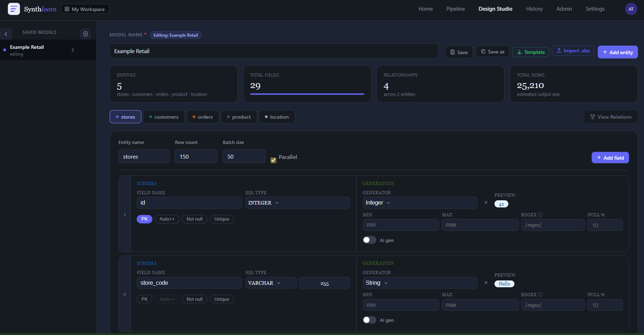Download the Template file
Viewport: 644px width, 335px height.
(531, 52)
